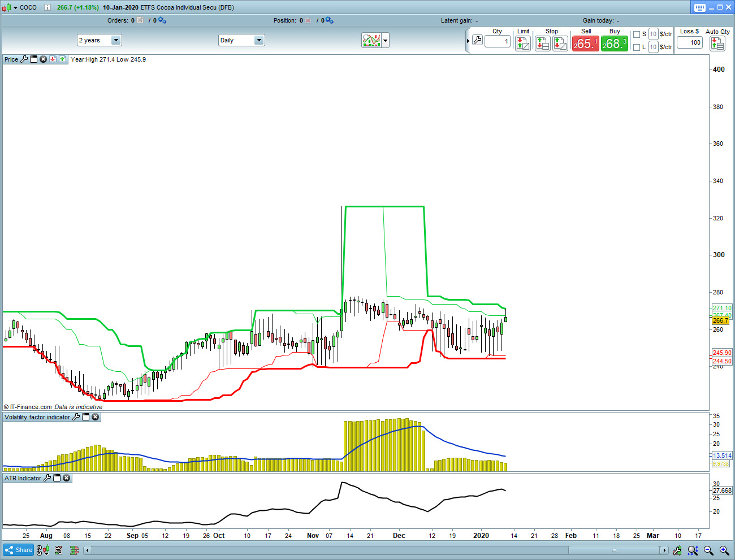Click the 271.10 green price label
Image resolution: width=735 pixels, height=560 pixels.
(722, 308)
